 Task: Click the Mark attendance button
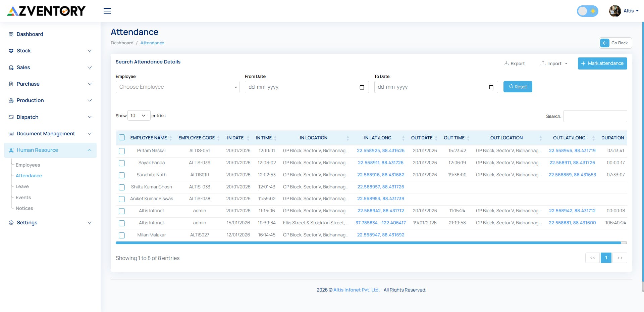click(x=602, y=63)
